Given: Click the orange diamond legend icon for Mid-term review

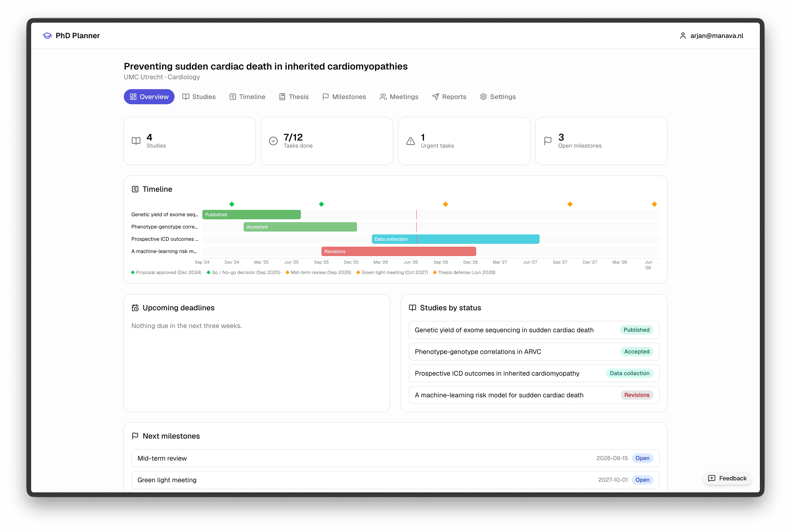Looking at the screenshot, I should pos(287,272).
